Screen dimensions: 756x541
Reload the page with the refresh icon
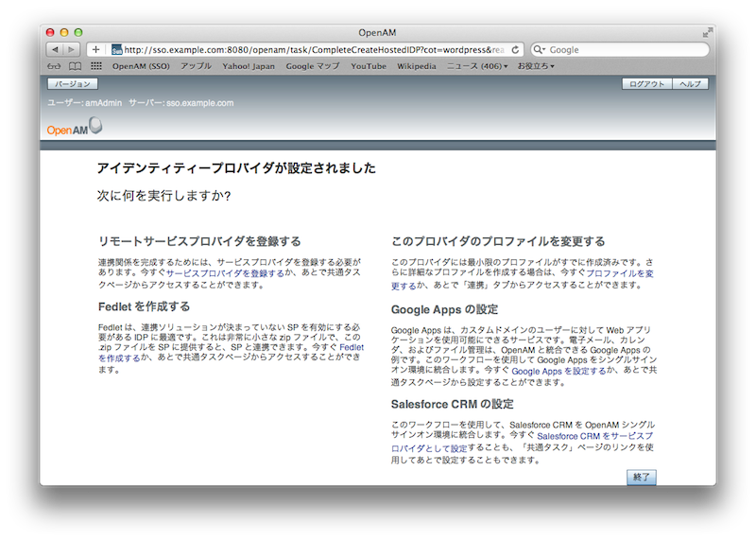pos(515,49)
